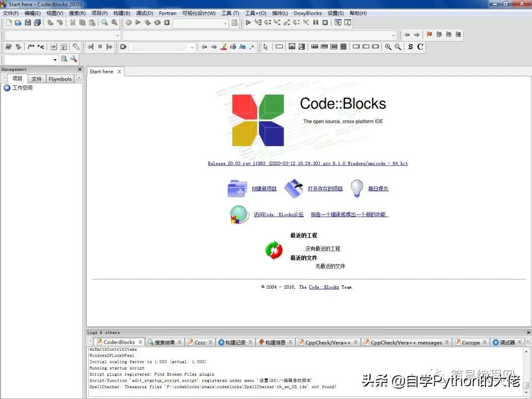Screen dimensions: 532x399
Task: Click the Find magnifier icon
Action: click(104, 22)
